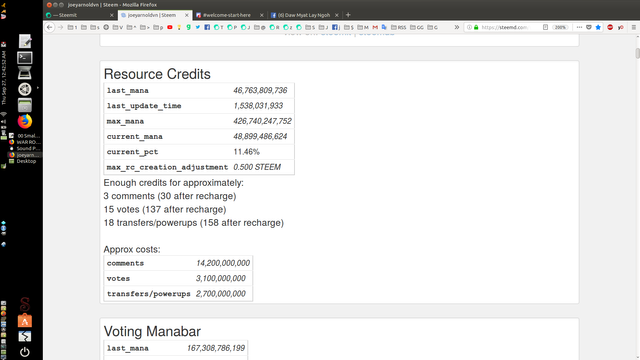Switch to the Daw Myat Lay Ngoh Facebook tab
640x360 pixels.
[x=304, y=15]
